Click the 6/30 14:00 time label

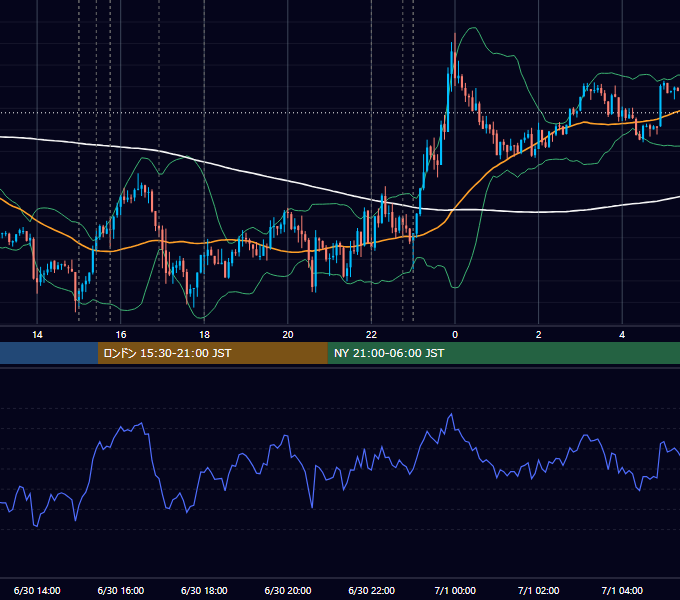click(37, 590)
